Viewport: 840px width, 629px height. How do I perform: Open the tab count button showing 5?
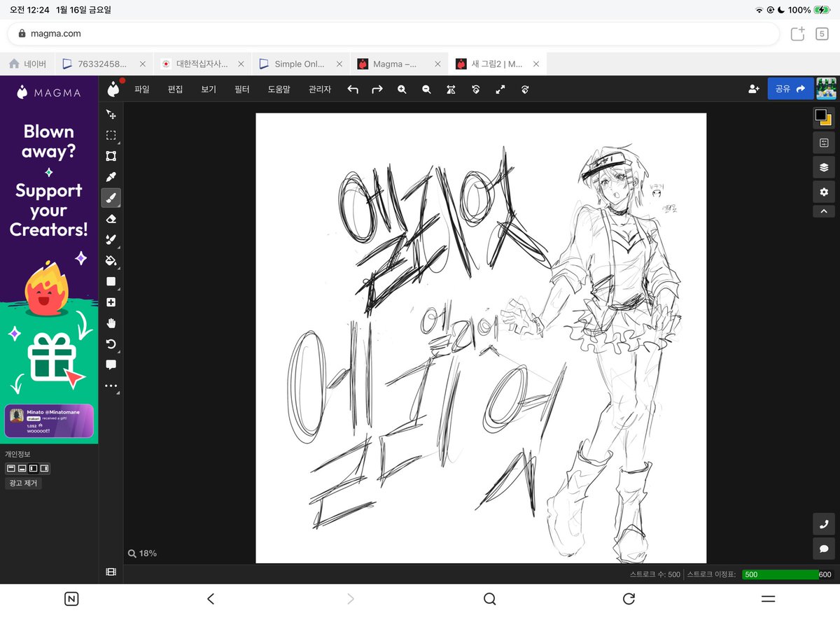822,34
